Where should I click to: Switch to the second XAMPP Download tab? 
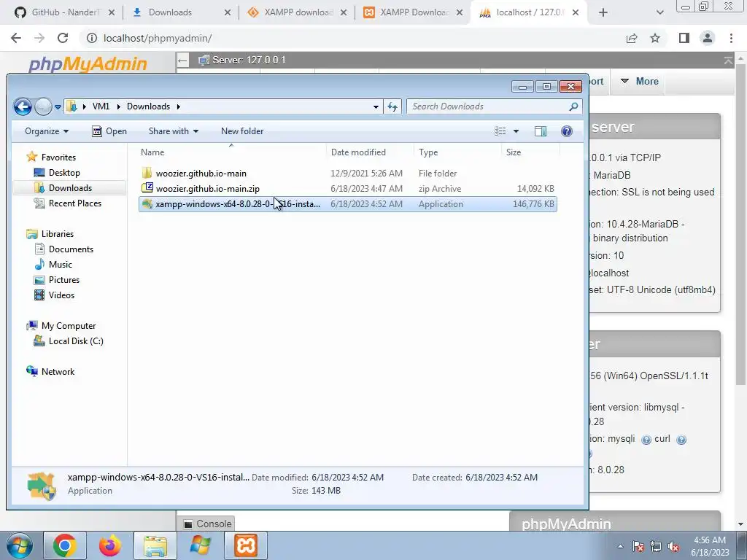tap(413, 12)
